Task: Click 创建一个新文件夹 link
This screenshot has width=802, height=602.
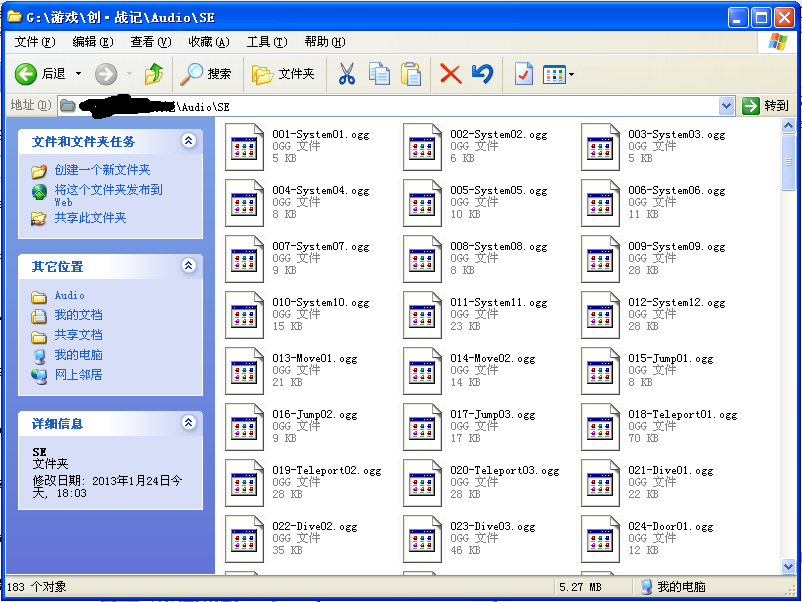Action: click(x=102, y=170)
